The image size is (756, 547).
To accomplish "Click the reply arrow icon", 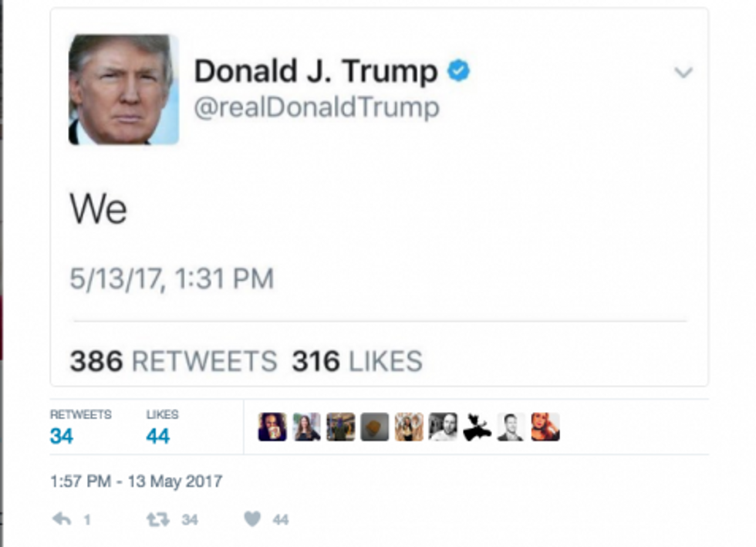I will (x=62, y=519).
